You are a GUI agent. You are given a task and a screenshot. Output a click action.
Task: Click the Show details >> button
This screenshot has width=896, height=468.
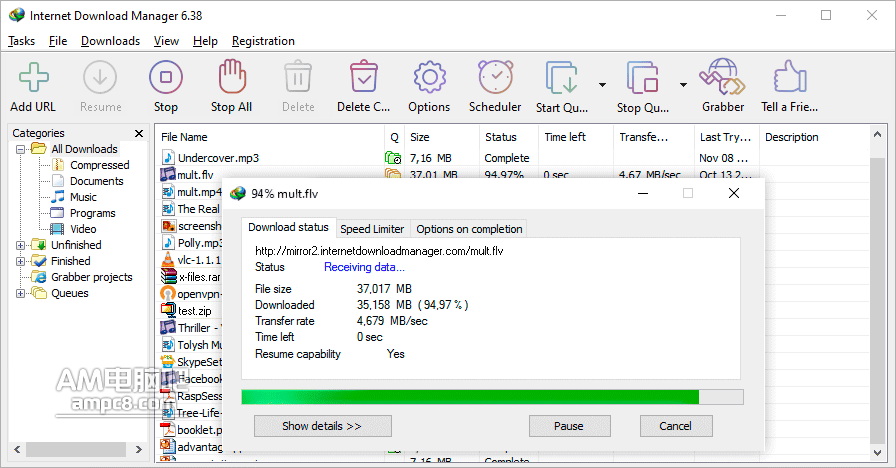[x=322, y=426]
